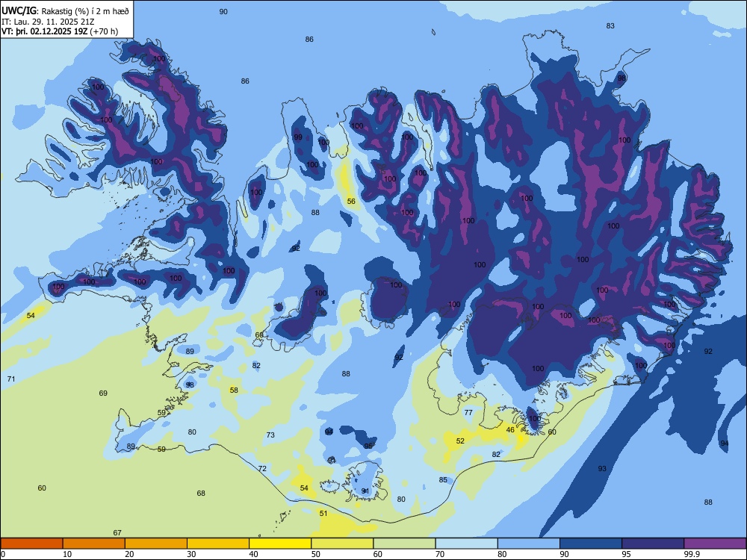
Task: Click the humidity value 68 over the sea
Action: point(201,493)
